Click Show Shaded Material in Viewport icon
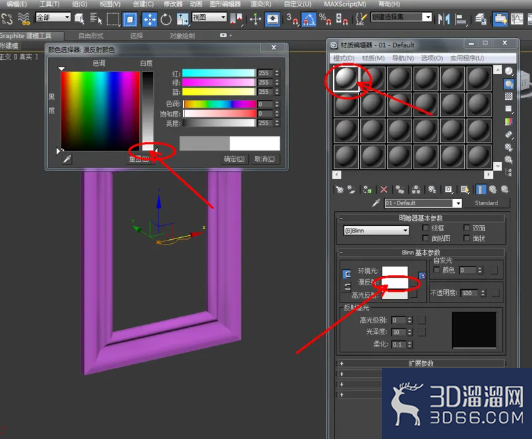This screenshot has width=532, height=439. [x=464, y=189]
